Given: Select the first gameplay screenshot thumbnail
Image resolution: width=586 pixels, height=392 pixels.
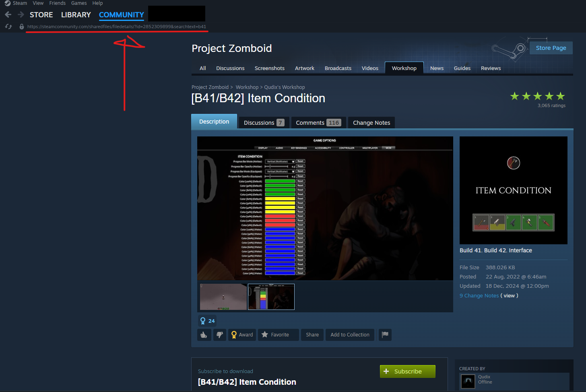Looking at the screenshot, I should (223, 297).
